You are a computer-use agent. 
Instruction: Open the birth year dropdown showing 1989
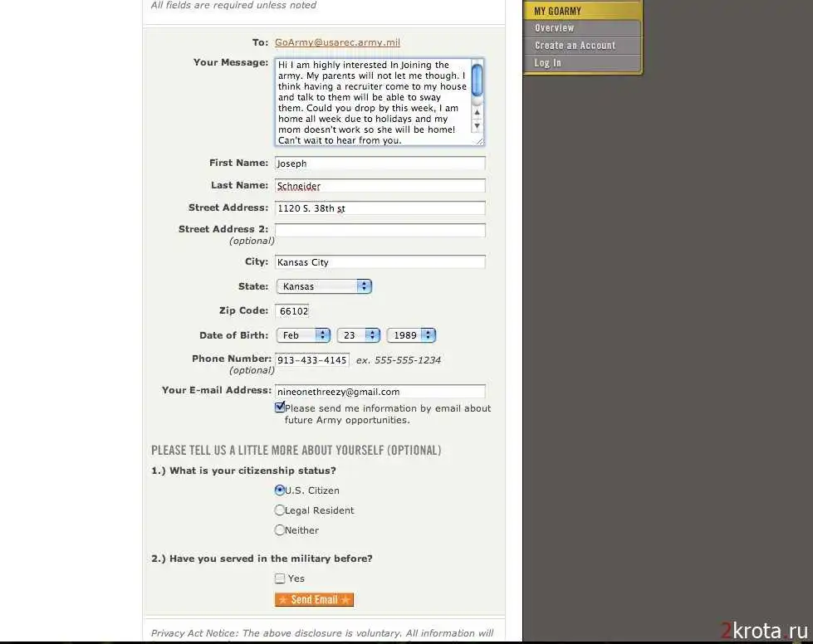coord(411,335)
